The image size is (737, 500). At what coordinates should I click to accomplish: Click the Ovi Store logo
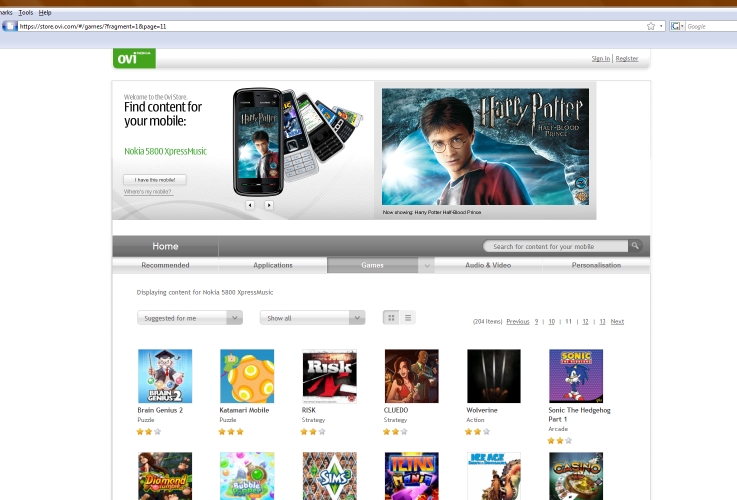(x=134, y=58)
